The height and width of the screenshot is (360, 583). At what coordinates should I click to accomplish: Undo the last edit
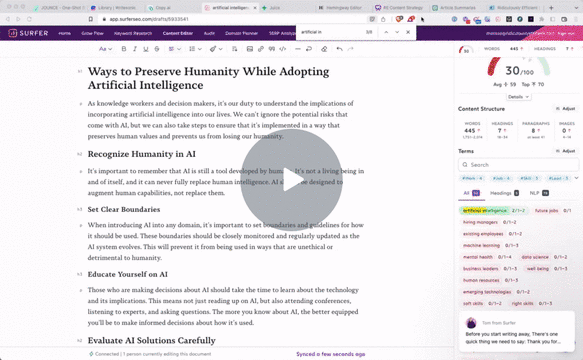[339, 49]
